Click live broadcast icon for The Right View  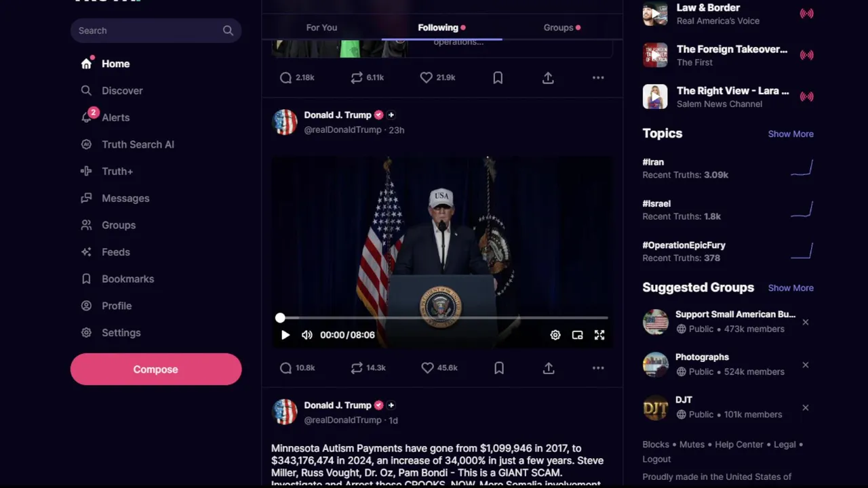[806, 97]
